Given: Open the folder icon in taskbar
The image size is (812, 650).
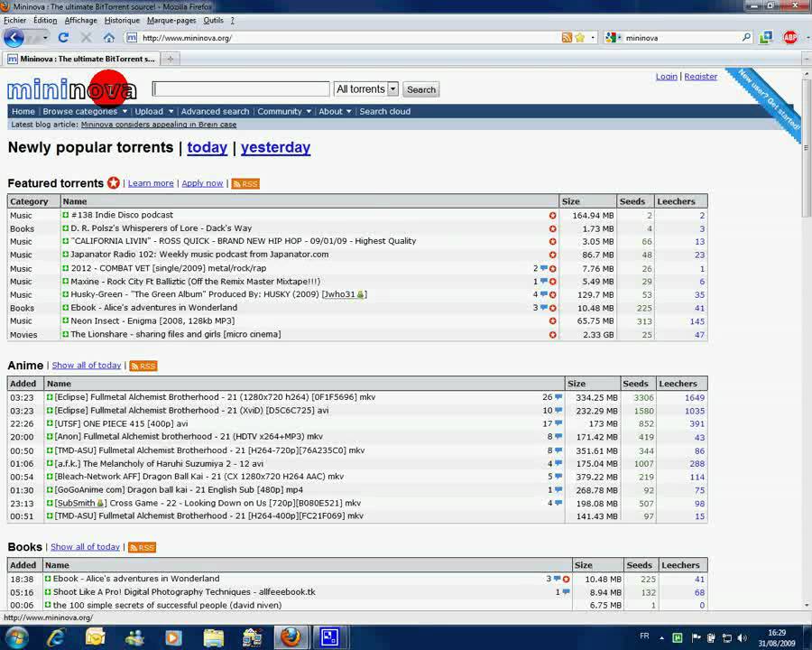Looking at the screenshot, I should (213, 637).
